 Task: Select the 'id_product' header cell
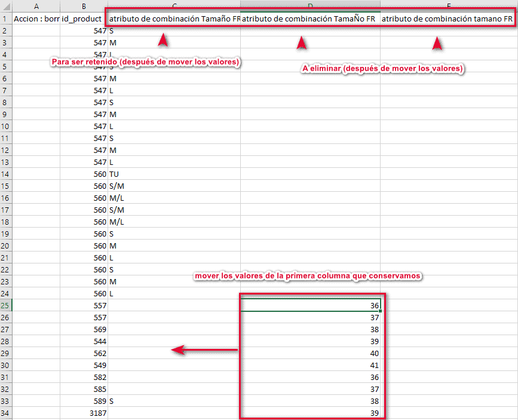coord(84,19)
